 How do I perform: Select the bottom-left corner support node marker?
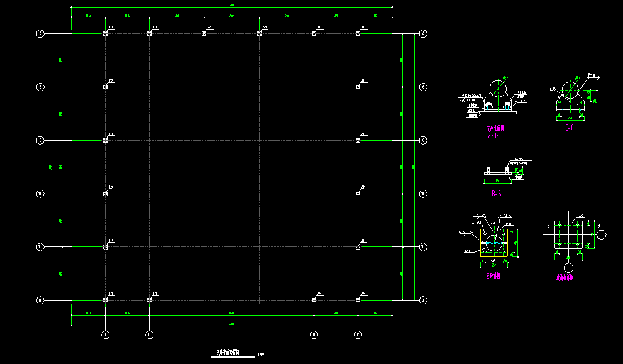click(x=105, y=300)
